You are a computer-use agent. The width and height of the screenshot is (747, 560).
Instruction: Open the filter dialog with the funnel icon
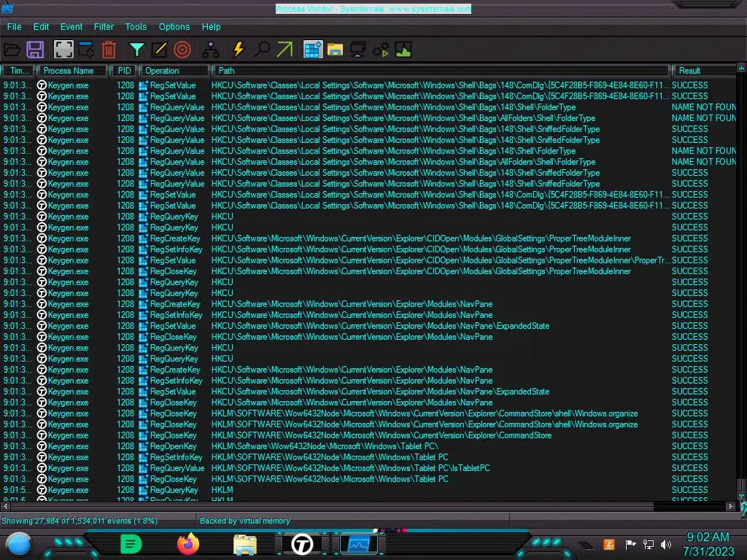(x=136, y=50)
